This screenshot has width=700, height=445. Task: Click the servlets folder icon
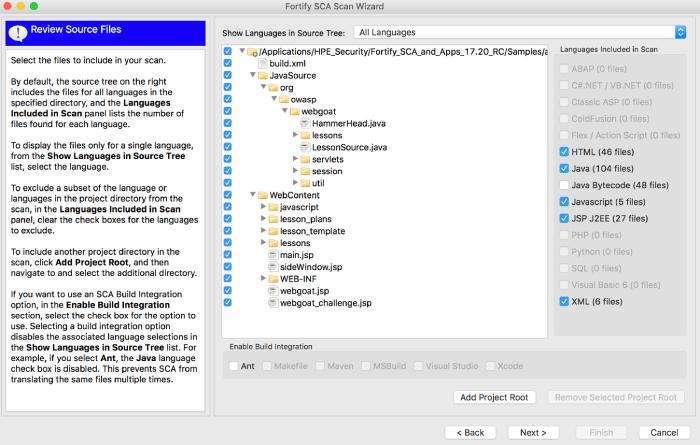(x=305, y=159)
